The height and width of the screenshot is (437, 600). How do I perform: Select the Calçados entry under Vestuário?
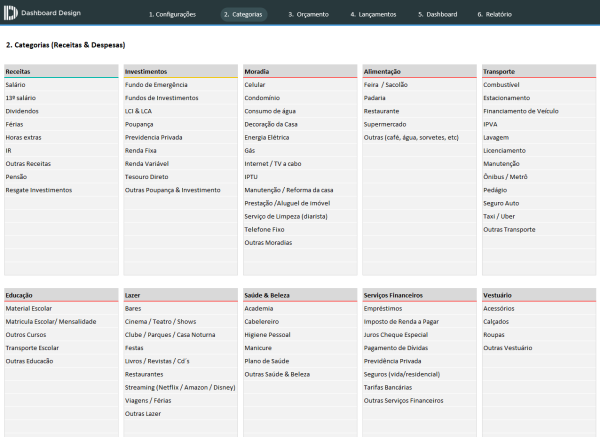[x=497, y=322]
